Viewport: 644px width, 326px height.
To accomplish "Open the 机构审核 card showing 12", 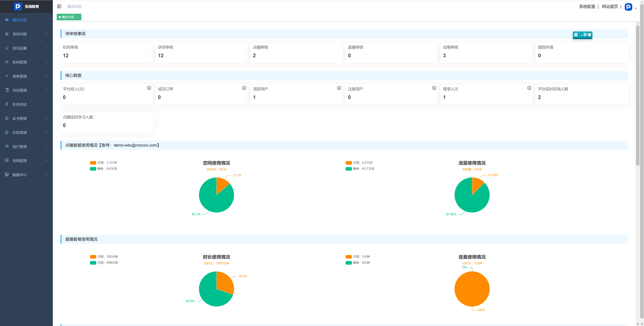I will tap(106, 52).
